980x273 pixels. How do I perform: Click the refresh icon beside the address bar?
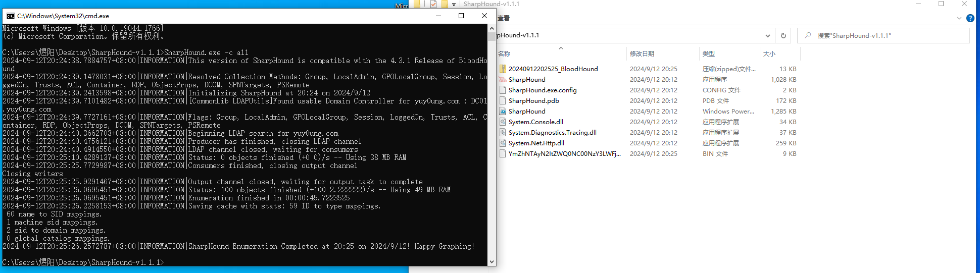point(783,35)
